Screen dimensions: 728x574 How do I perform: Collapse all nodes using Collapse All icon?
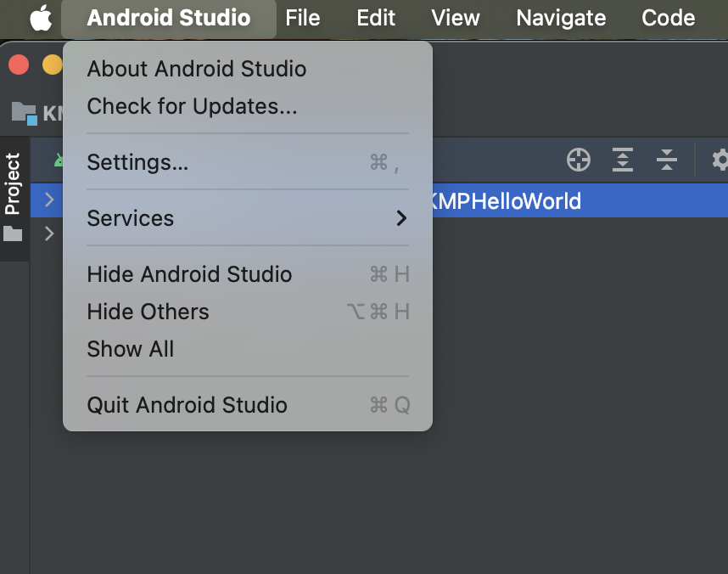tap(666, 160)
